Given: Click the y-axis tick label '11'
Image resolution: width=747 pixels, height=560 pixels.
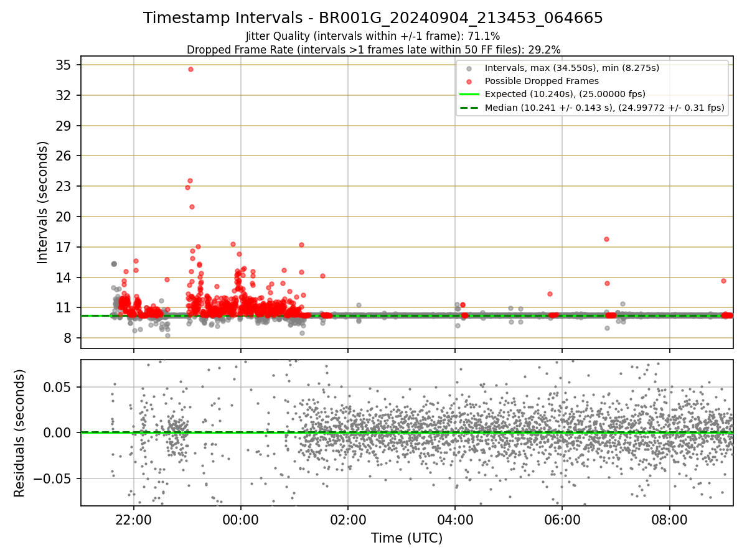Looking at the screenshot, I should point(63,308).
